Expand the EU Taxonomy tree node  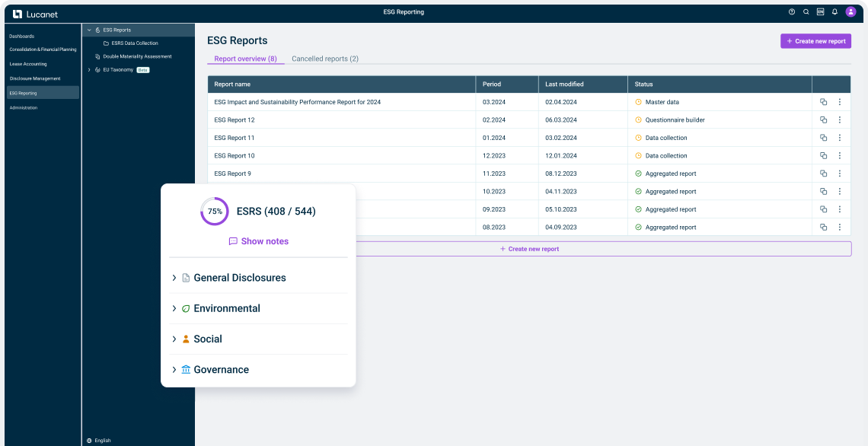[89, 70]
